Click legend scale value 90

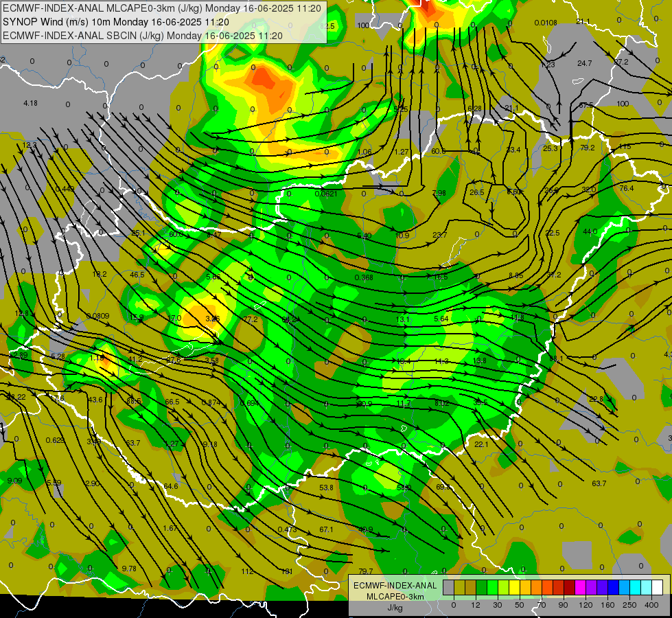point(563,605)
